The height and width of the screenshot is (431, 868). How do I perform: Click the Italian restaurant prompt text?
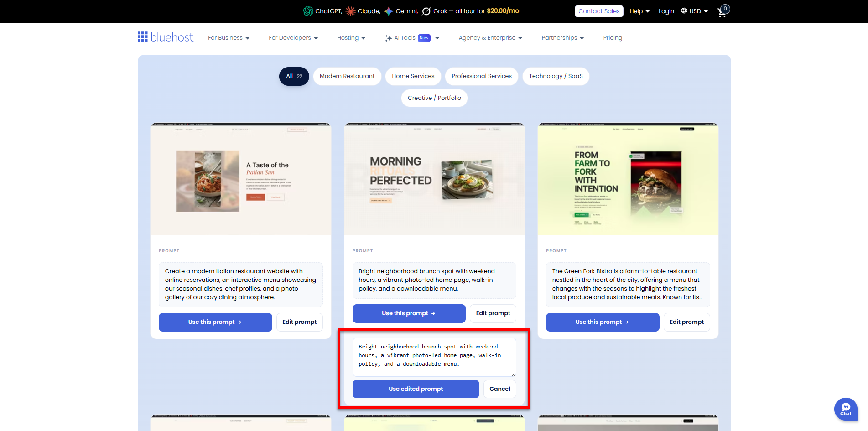click(241, 284)
